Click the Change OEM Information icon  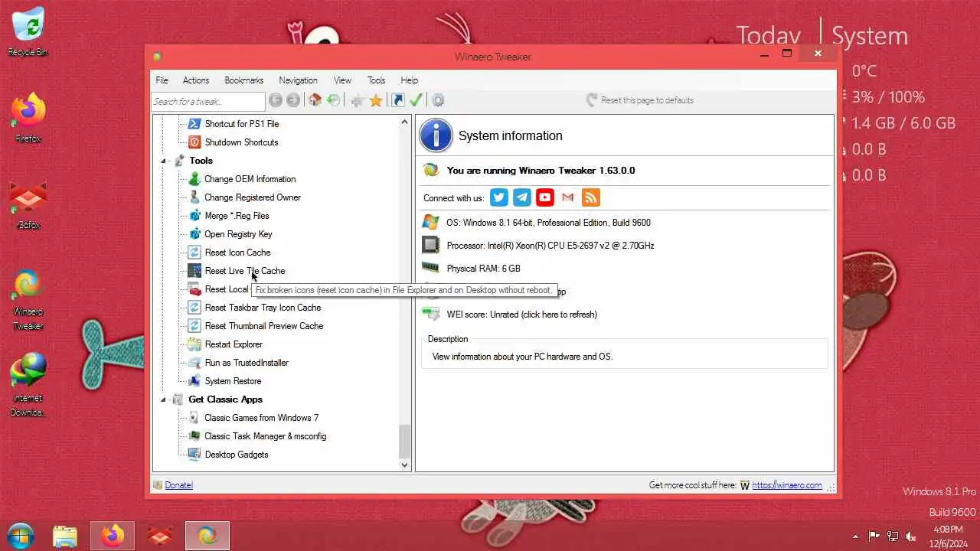194,179
